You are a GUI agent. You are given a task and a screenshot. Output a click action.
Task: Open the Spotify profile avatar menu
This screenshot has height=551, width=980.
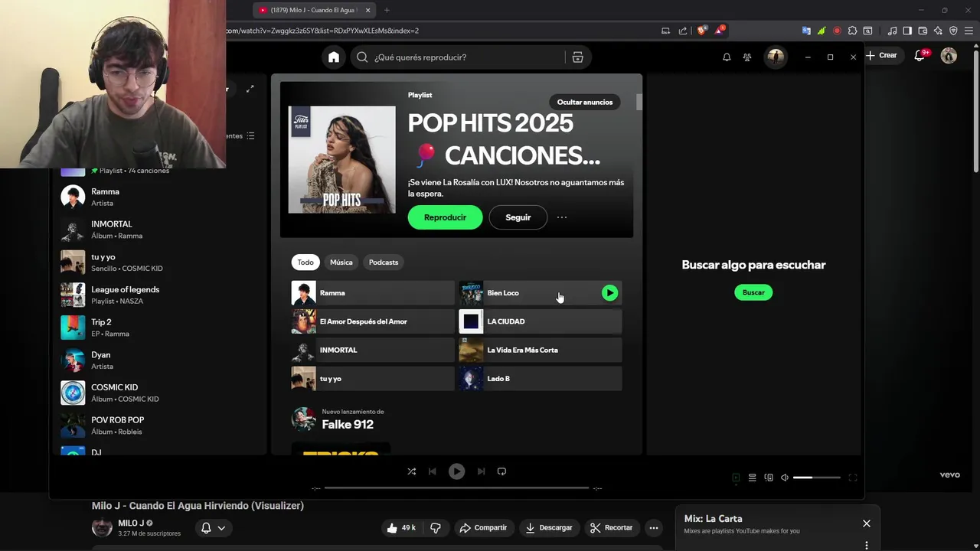[x=776, y=57]
